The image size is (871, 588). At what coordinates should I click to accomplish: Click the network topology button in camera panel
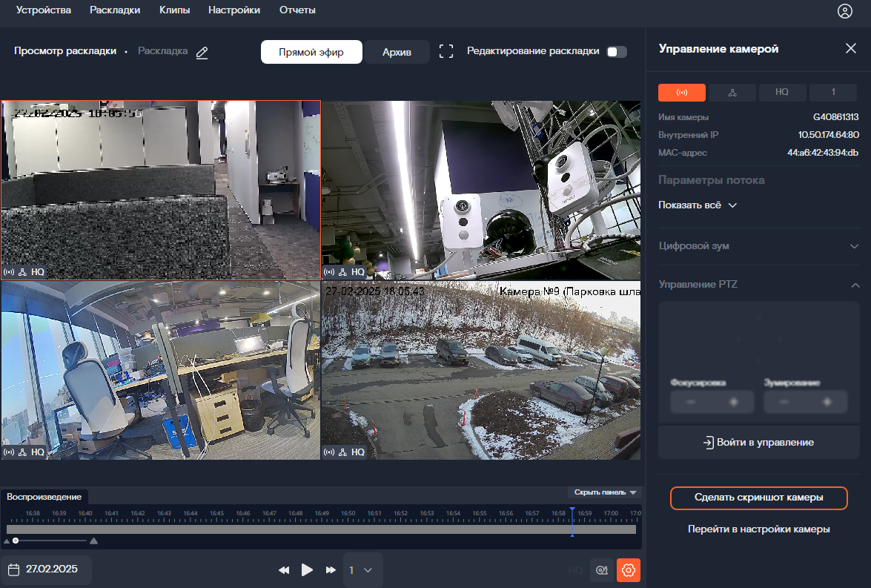tap(732, 92)
